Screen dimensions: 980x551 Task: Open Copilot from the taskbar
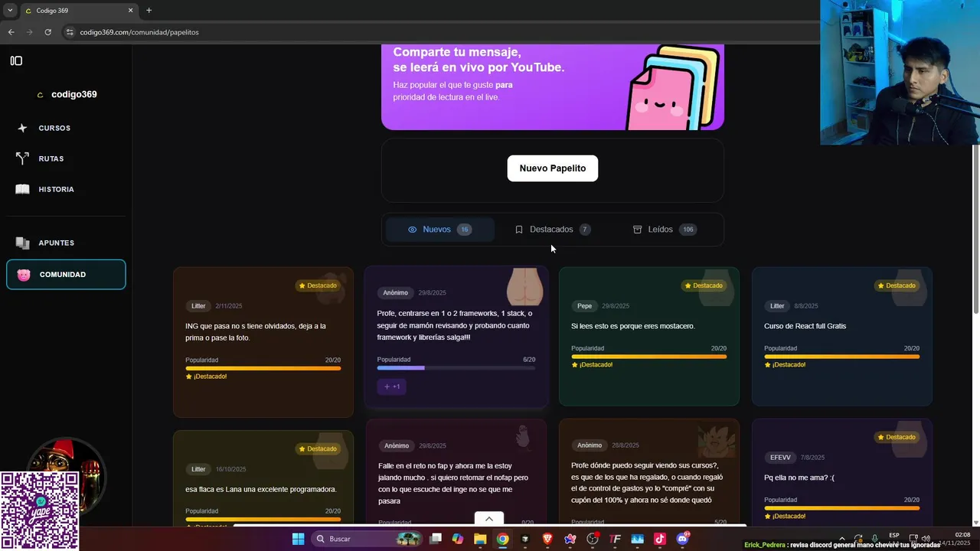point(458,539)
